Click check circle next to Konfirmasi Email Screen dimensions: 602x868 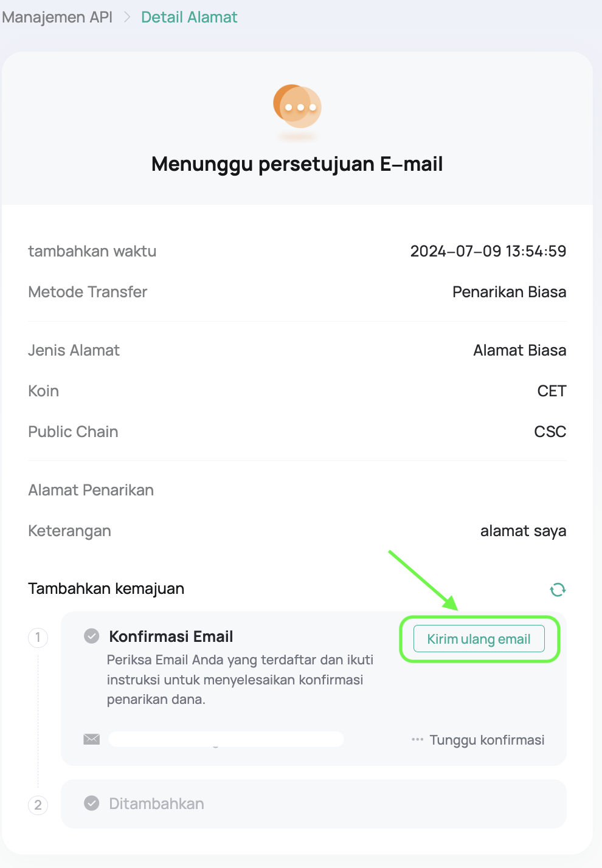92,636
